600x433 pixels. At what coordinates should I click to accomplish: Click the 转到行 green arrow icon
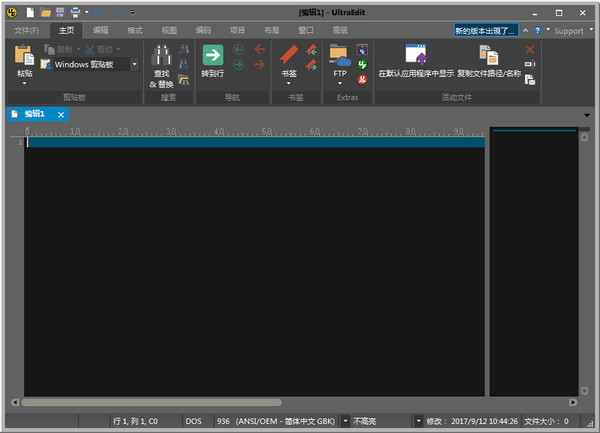[212, 56]
